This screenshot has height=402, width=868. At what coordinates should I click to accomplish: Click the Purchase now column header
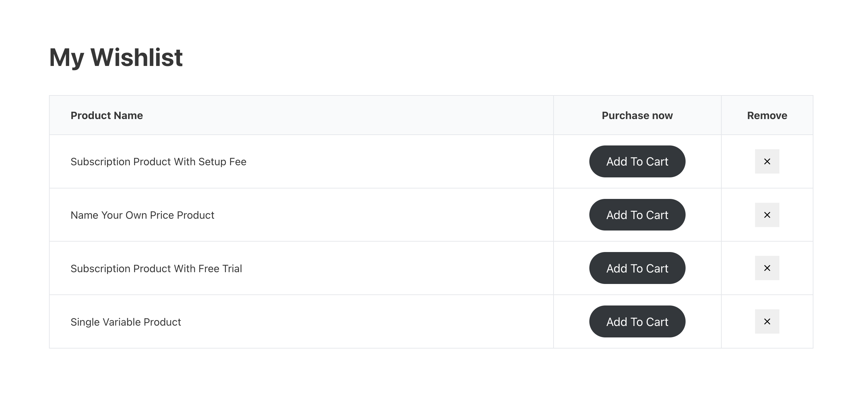click(637, 116)
